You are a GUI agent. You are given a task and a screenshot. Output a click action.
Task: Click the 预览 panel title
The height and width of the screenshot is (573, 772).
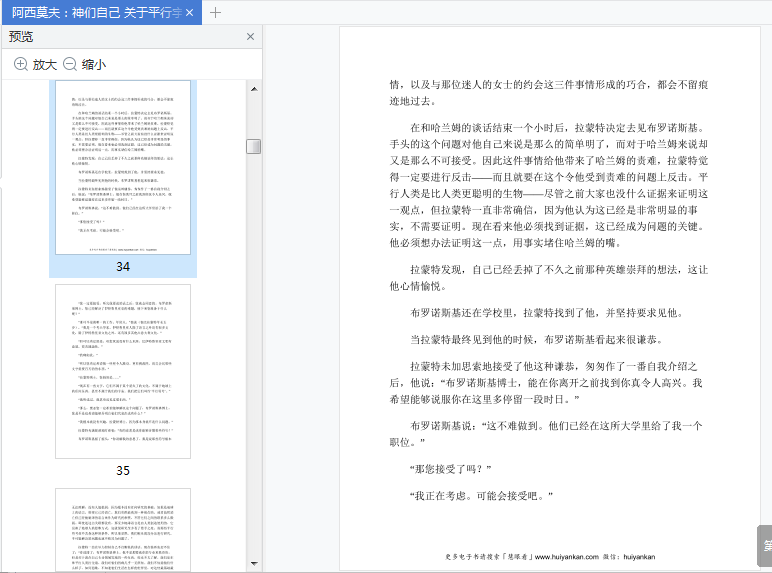pos(21,36)
